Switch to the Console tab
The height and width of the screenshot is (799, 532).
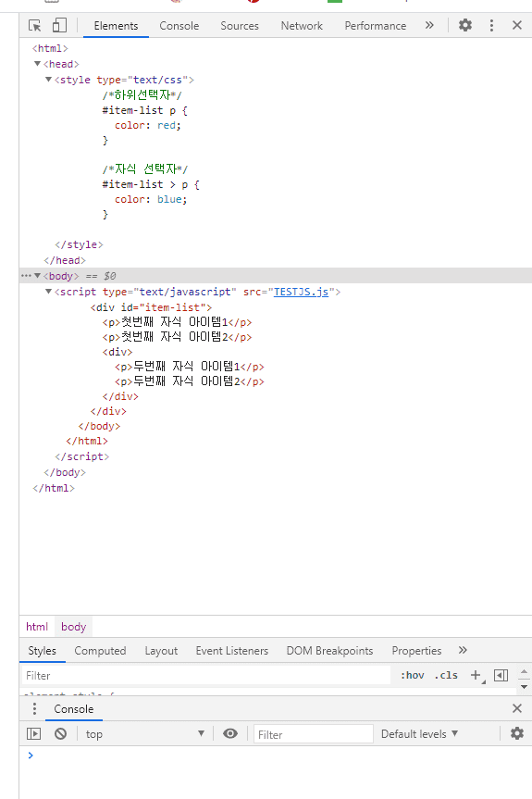point(179,26)
